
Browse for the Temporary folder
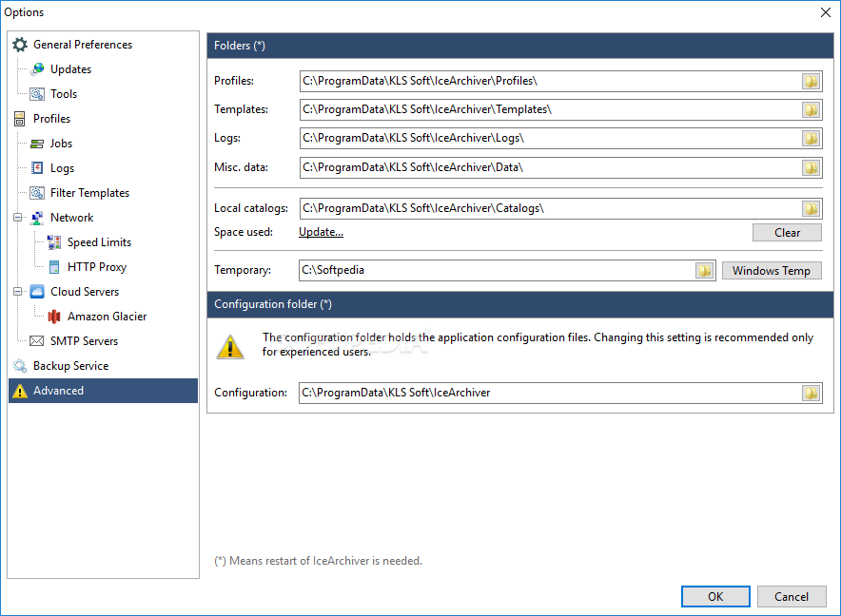(704, 271)
